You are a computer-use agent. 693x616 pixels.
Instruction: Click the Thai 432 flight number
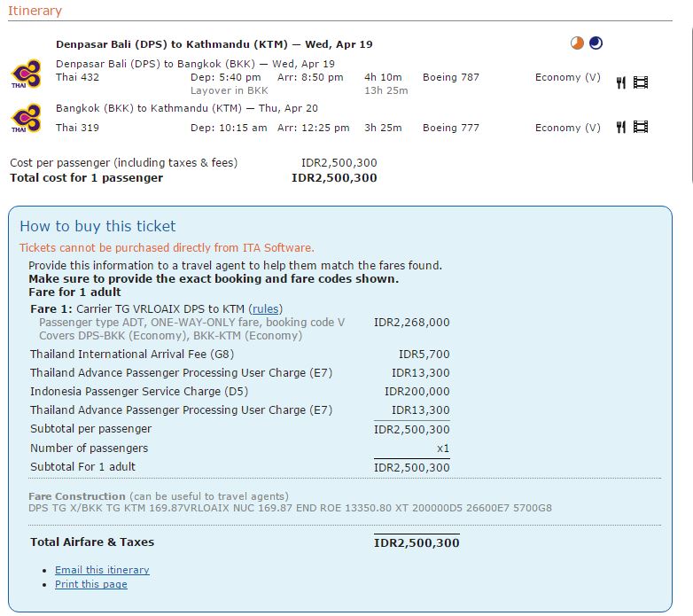click(x=77, y=77)
